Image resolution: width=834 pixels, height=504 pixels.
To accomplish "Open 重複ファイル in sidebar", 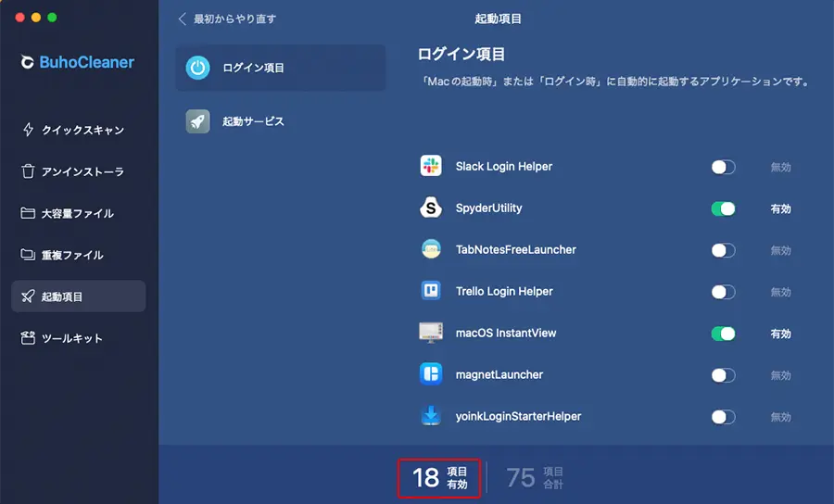I will [78, 255].
